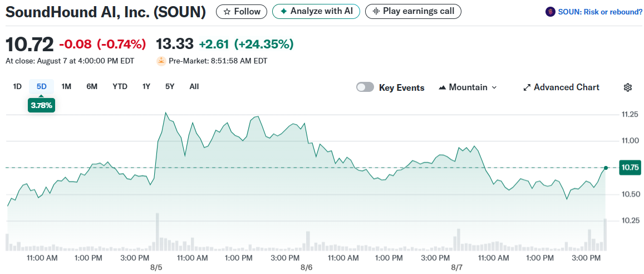Click the pre-market price 13.33

pos(175,44)
